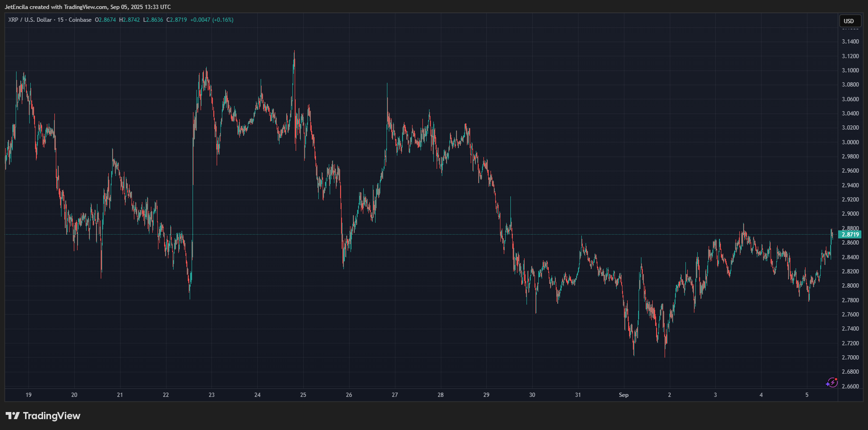The width and height of the screenshot is (868, 430).
Task: Click the TradingView logo
Action: [43, 415]
